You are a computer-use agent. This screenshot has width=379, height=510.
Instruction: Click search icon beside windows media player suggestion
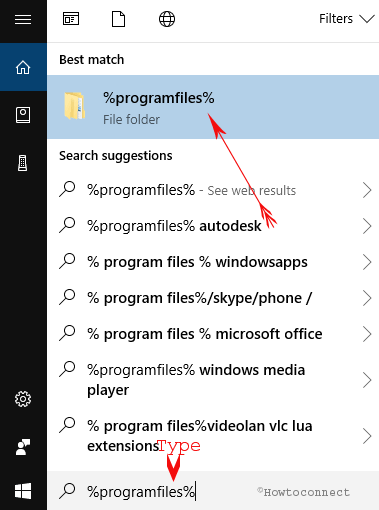(x=67, y=369)
